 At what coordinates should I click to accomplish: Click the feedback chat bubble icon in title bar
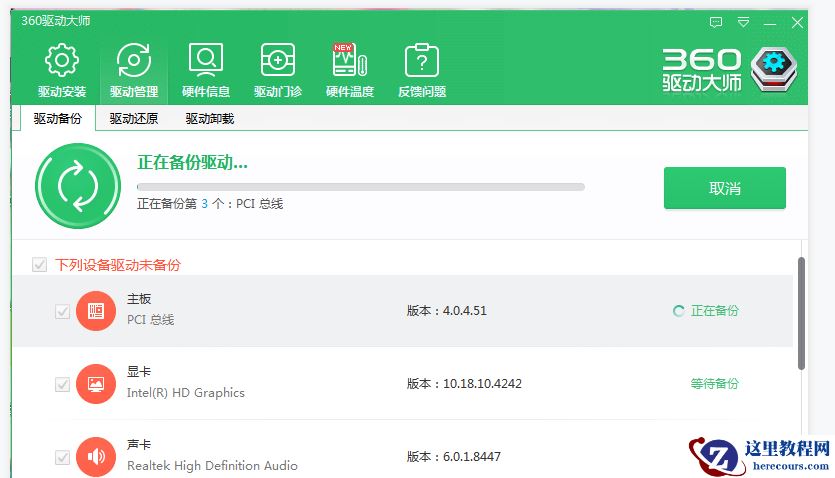point(716,22)
